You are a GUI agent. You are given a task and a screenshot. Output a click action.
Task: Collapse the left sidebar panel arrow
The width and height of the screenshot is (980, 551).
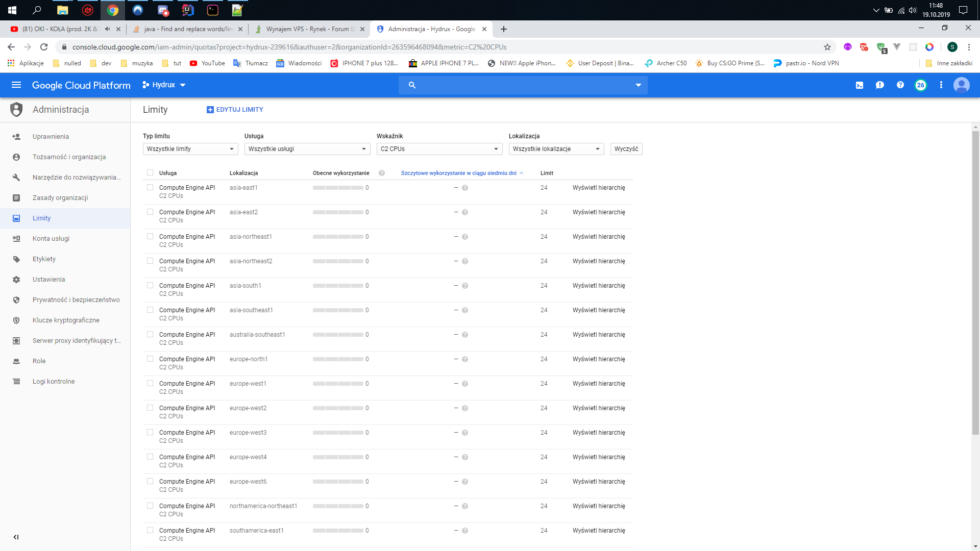click(x=16, y=537)
